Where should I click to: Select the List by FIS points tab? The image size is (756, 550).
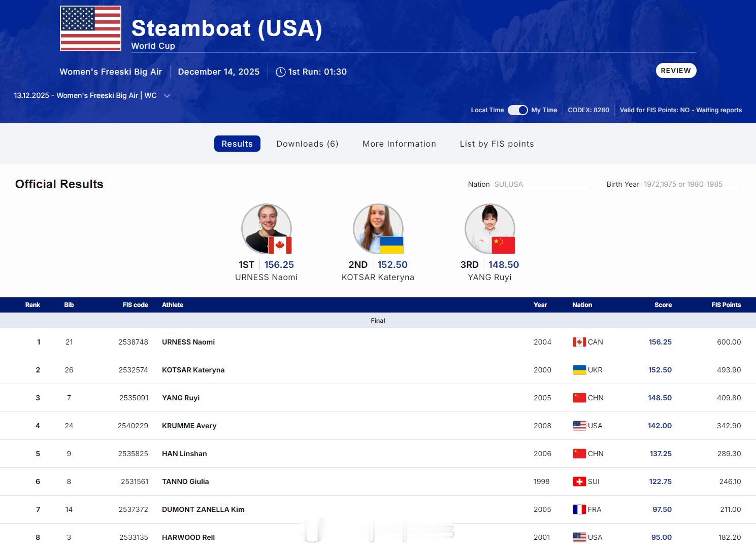497,144
